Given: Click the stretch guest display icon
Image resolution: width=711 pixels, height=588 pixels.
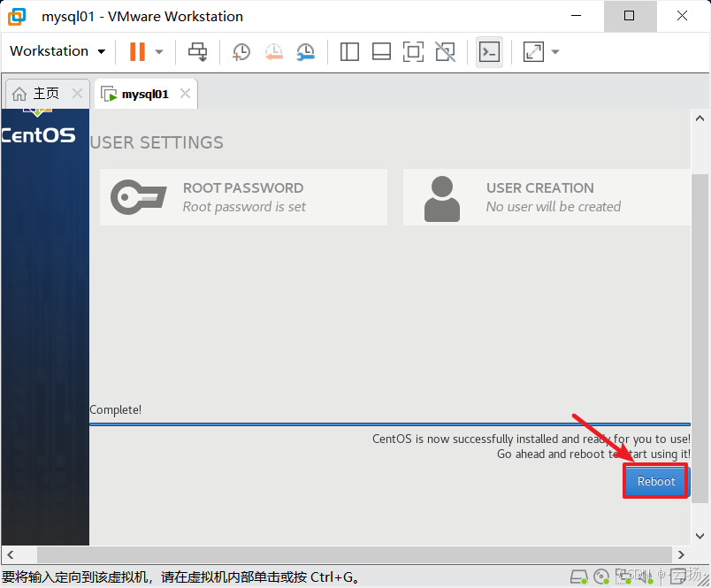Looking at the screenshot, I should tap(534, 51).
